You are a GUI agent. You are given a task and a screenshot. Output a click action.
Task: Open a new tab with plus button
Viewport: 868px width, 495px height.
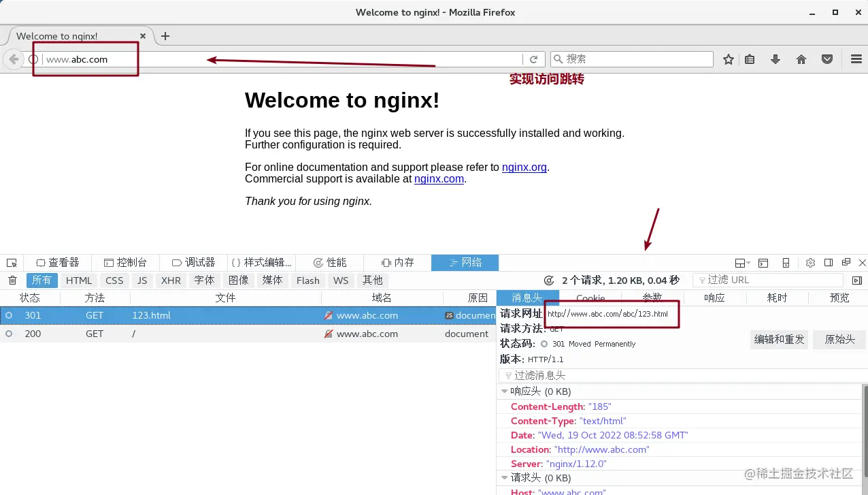pos(165,36)
